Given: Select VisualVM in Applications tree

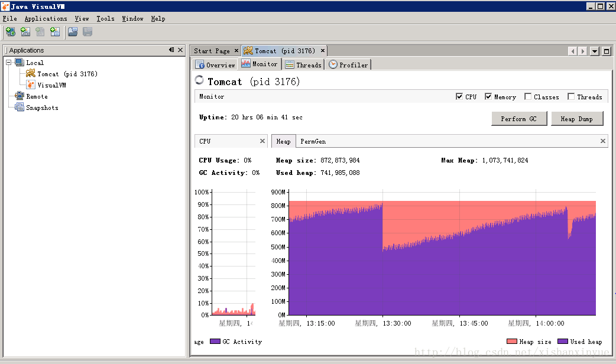Looking at the screenshot, I should pos(51,85).
